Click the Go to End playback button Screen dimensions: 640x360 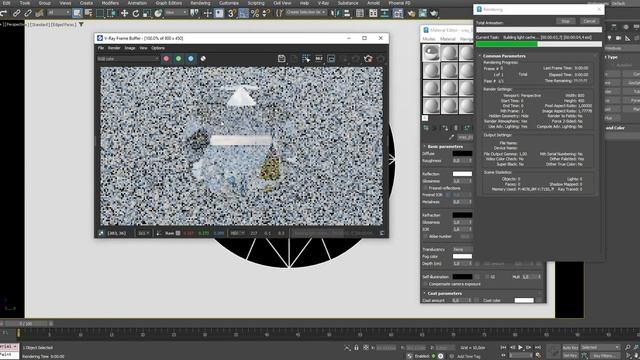[x=538, y=347]
